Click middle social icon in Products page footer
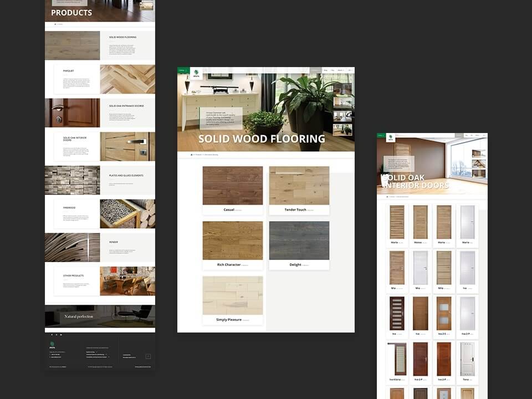Screen dimensions: 532x399 (57, 335)
